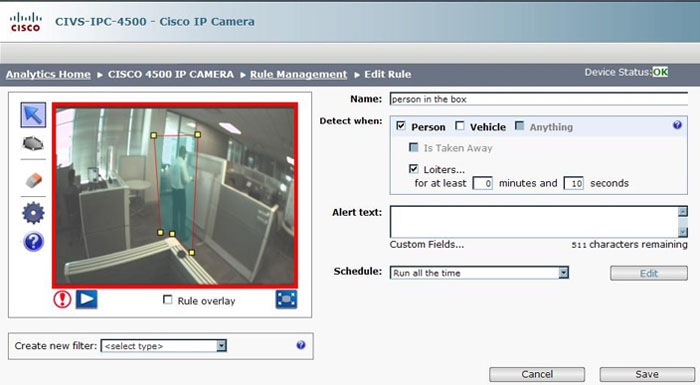Choose the polygon area drawing tool

tap(33, 143)
